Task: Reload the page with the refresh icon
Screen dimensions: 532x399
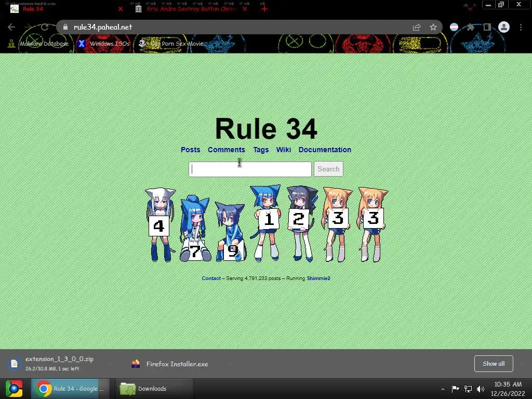Action: point(45,27)
